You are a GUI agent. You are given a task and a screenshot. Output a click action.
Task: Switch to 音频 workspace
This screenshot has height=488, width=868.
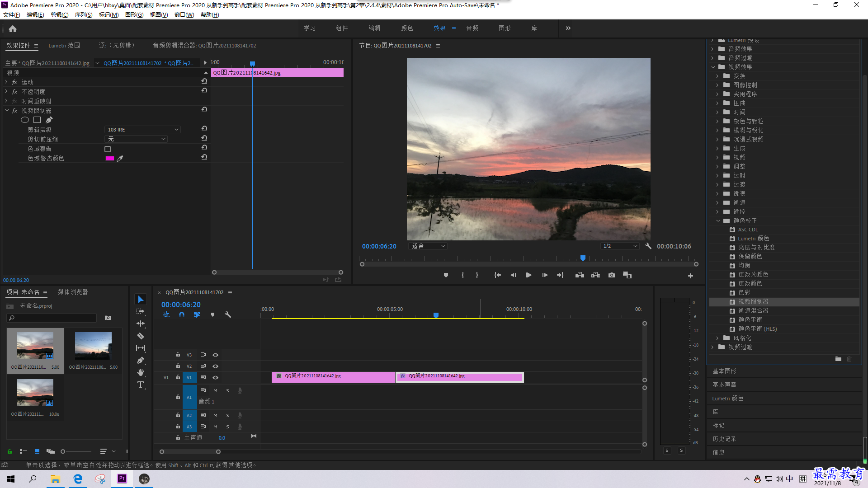[x=472, y=28]
